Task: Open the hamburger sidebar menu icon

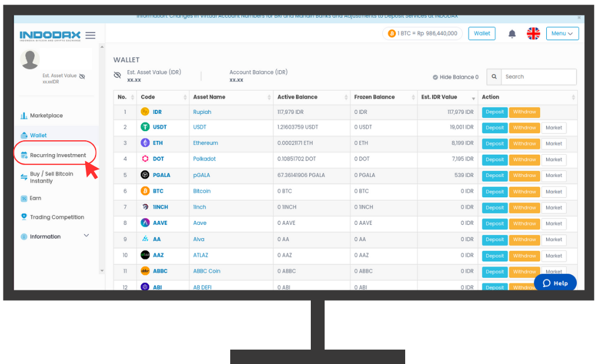Action: coord(90,36)
